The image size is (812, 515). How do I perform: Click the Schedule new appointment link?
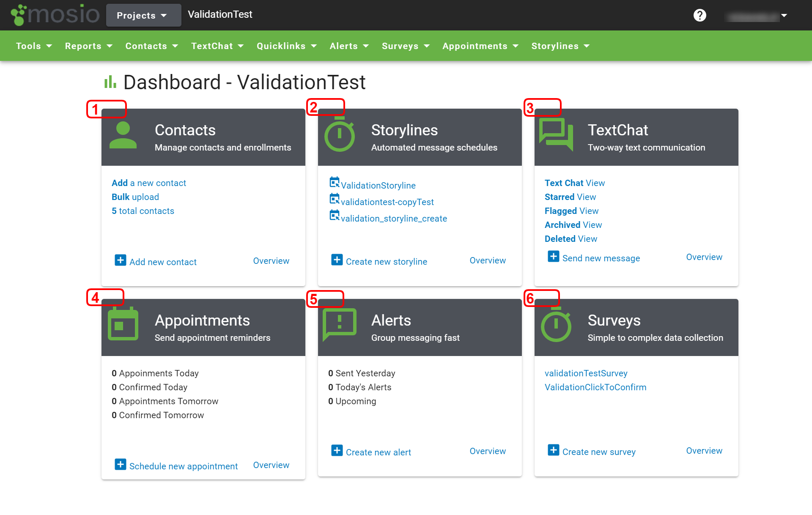pos(184,466)
